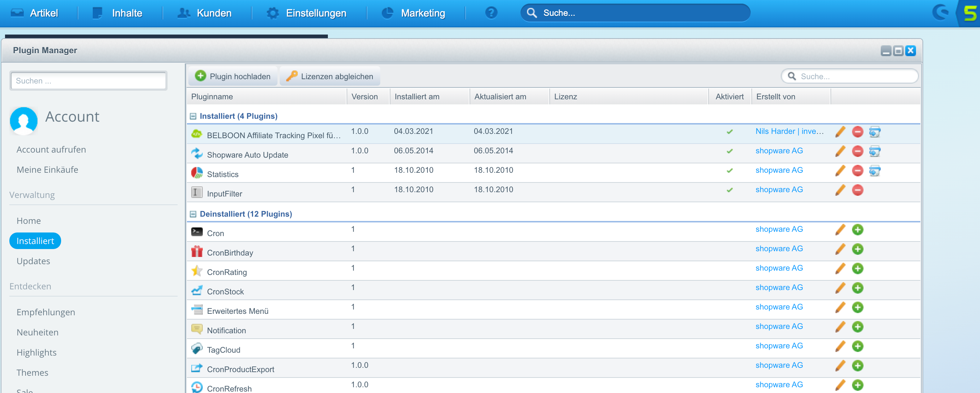The width and height of the screenshot is (980, 393).
Task: Click the Shopware 5 logo
Action: [x=970, y=13]
